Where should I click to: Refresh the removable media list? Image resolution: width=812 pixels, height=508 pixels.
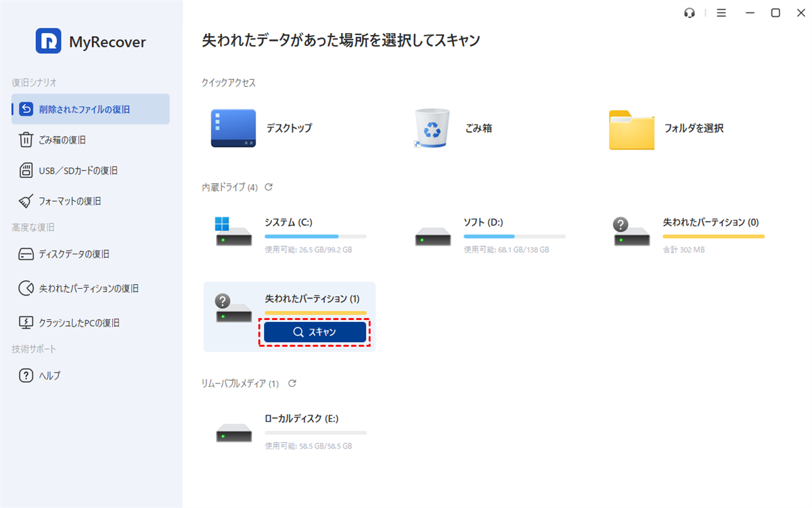[292, 384]
